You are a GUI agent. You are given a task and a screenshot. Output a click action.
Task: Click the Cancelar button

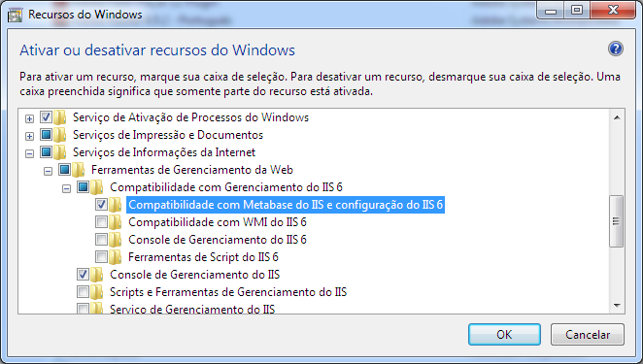click(588, 335)
